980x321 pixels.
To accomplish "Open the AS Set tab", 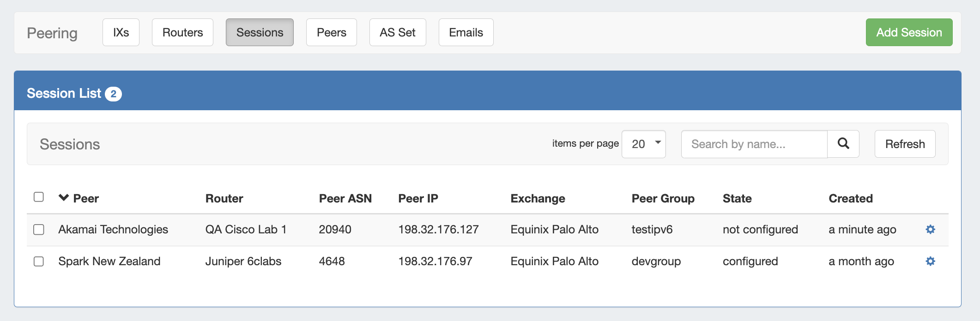I will pos(397,32).
